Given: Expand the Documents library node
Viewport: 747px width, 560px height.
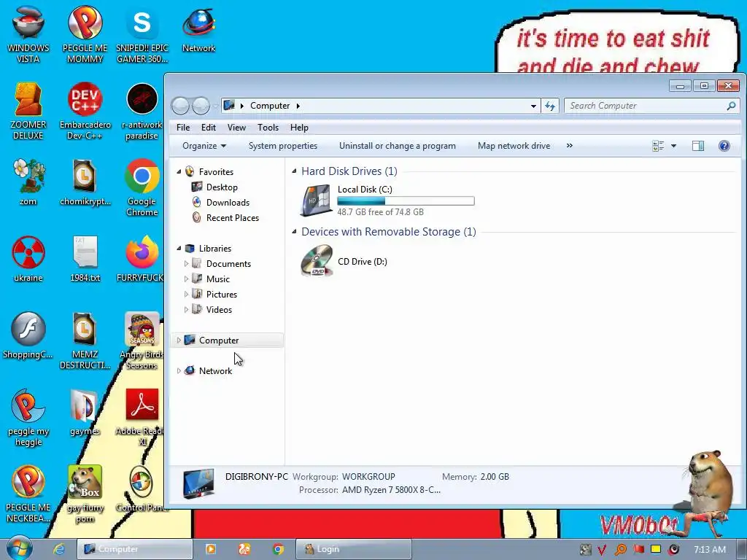Looking at the screenshot, I should [186, 263].
